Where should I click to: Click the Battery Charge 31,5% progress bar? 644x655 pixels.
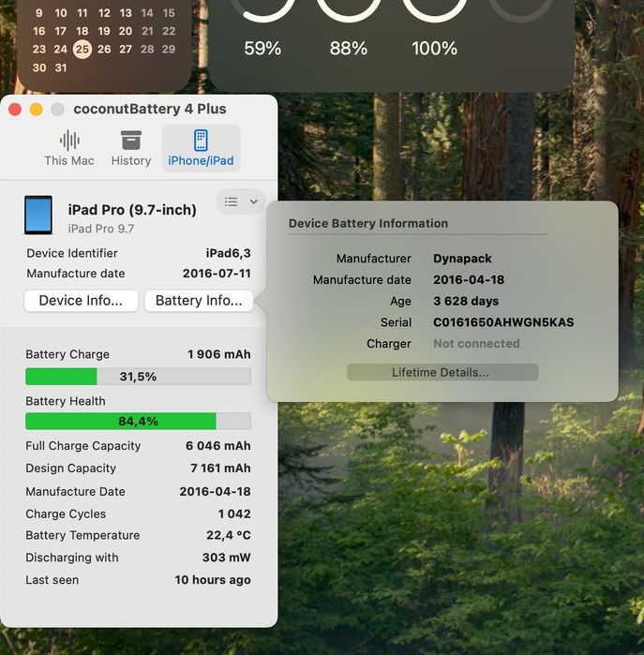[139, 377]
